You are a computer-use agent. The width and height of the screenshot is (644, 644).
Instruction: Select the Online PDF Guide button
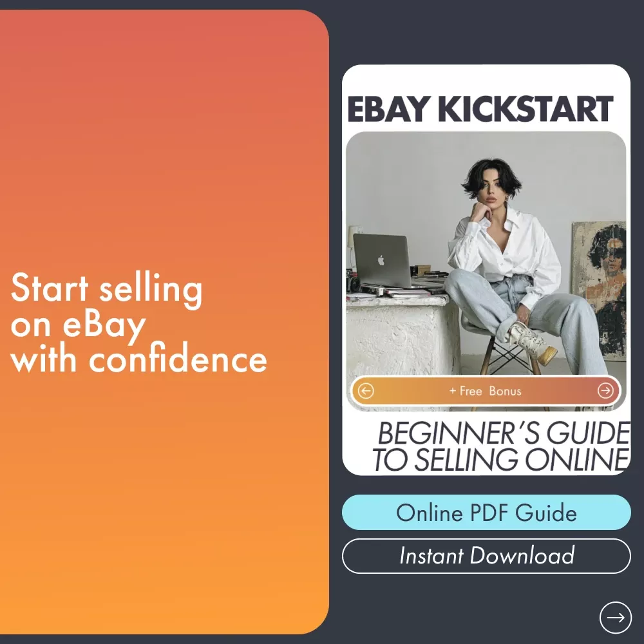pos(486,512)
